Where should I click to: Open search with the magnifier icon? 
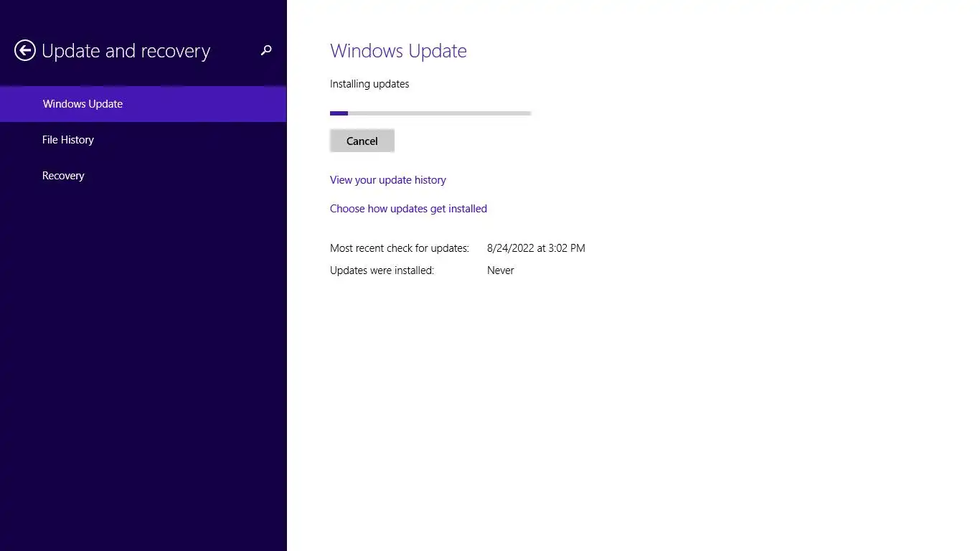tap(266, 50)
